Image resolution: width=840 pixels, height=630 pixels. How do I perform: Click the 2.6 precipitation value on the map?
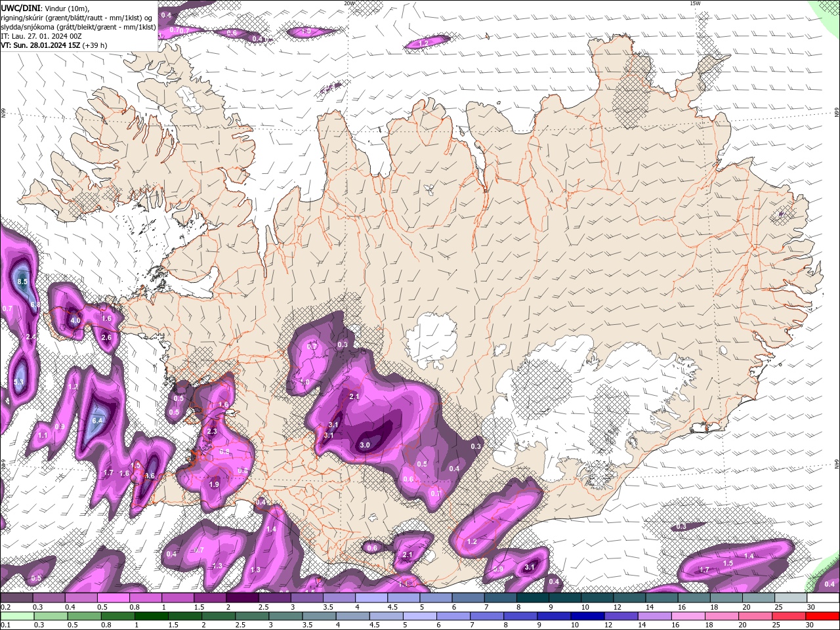106,337
